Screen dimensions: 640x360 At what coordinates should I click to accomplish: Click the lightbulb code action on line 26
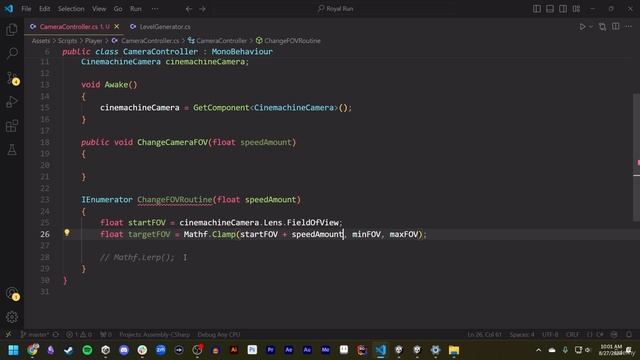(67, 233)
